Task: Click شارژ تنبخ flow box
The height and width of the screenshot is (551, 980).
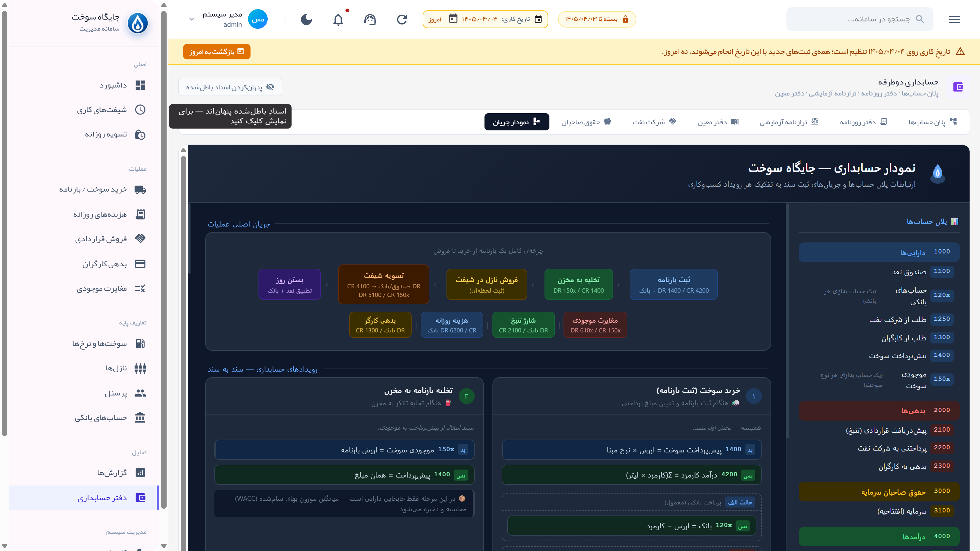Action: (523, 325)
